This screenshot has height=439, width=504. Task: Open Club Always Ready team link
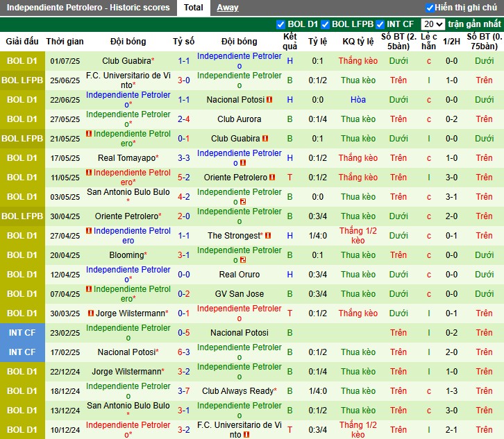click(238, 391)
